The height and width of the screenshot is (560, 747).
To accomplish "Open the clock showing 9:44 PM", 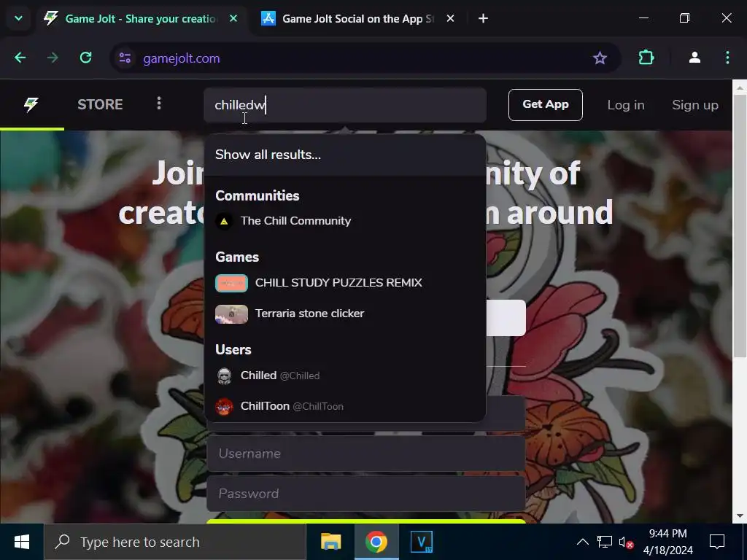I will 668,542.
